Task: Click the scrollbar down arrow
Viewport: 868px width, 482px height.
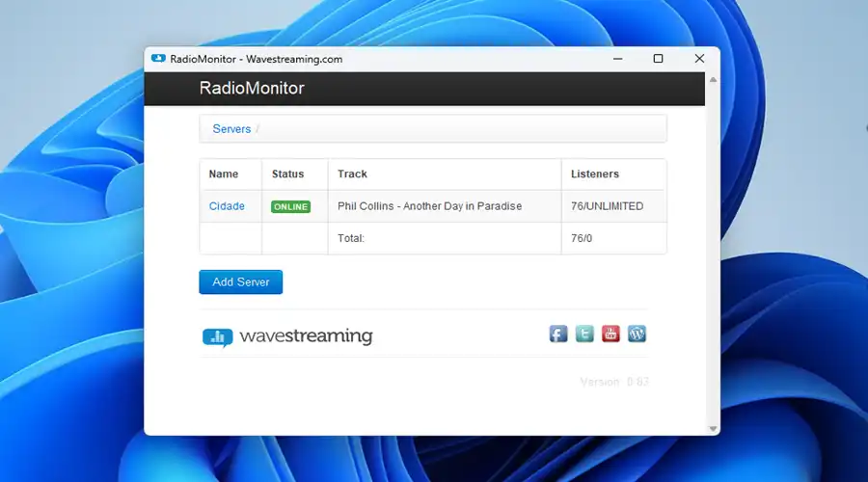Action: (x=713, y=429)
